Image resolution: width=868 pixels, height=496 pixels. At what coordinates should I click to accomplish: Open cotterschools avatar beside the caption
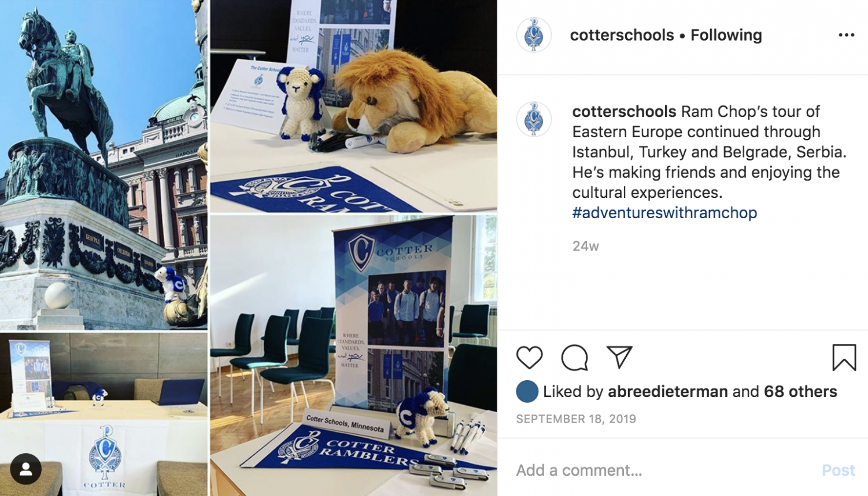pos(534,119)
